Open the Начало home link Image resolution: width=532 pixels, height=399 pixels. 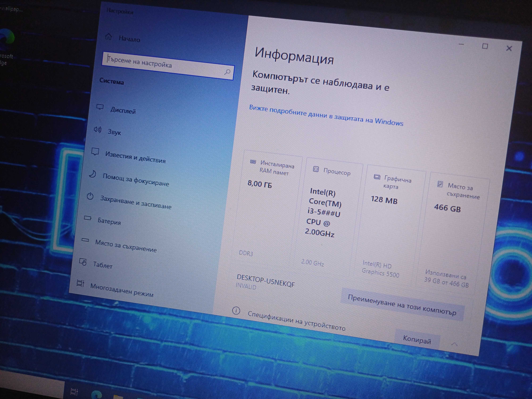[129, 39]
